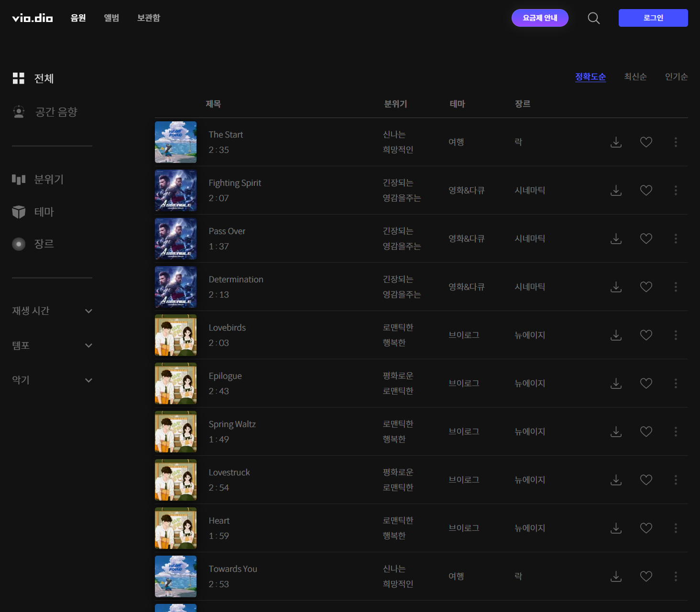Download the Lovebirds track
The image size is (700, 612).
tap(616, 335)
